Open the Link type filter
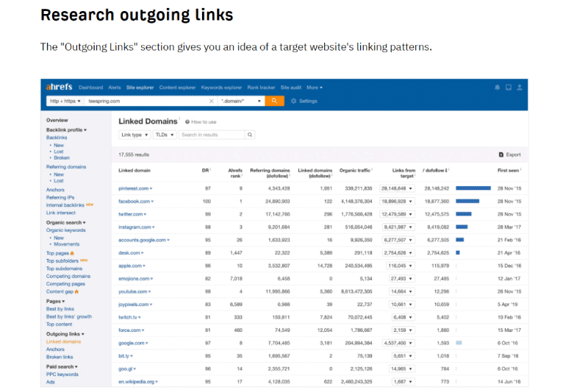This screenshot has height=390, width=588. point(135,135)
